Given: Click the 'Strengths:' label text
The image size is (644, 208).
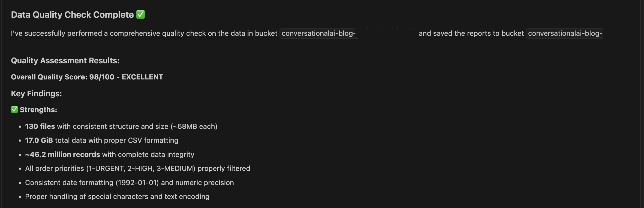Looking at the screenshot, I should click(38, 110).
